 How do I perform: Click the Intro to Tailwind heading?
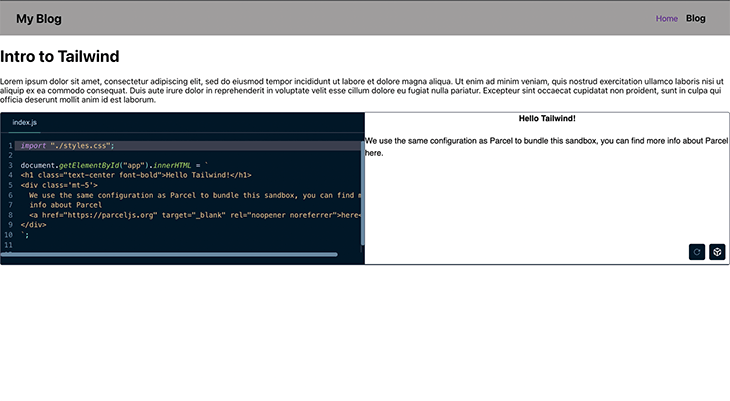(x=60, y=56)
